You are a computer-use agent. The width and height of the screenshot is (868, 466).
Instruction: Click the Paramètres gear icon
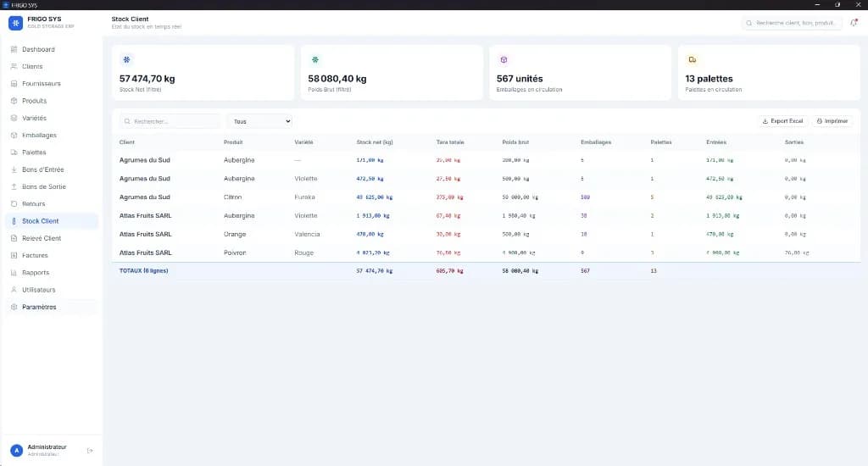click(x=14, y=307)
